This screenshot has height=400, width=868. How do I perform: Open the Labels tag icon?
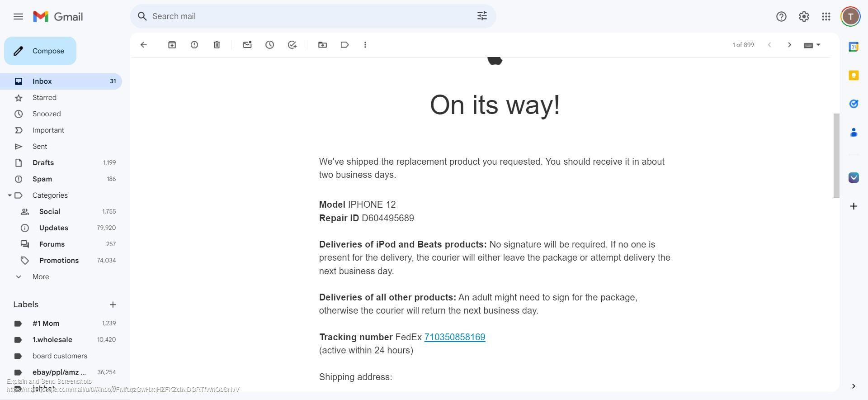[344, 45]
